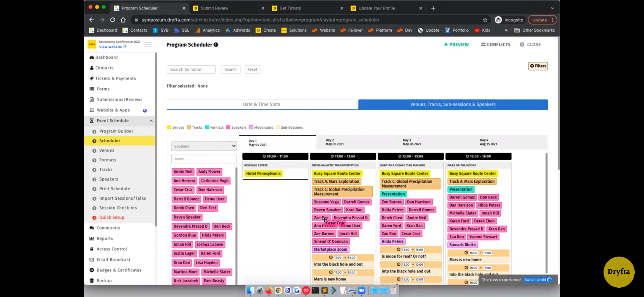Image resolution: width=644 pixels, height=297 pixels.
Task: Click the Tickets & Payments ticket icon
Action: (92, 78)
